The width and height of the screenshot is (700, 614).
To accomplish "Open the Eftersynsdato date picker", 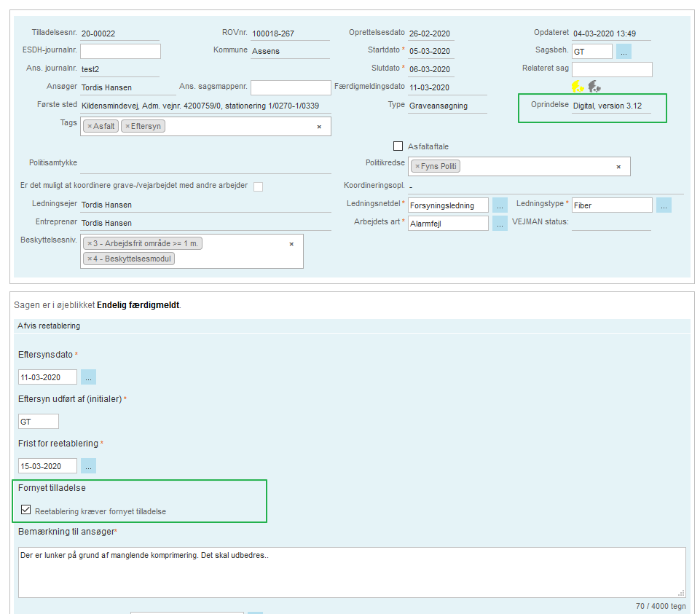I will pos(88,377).
